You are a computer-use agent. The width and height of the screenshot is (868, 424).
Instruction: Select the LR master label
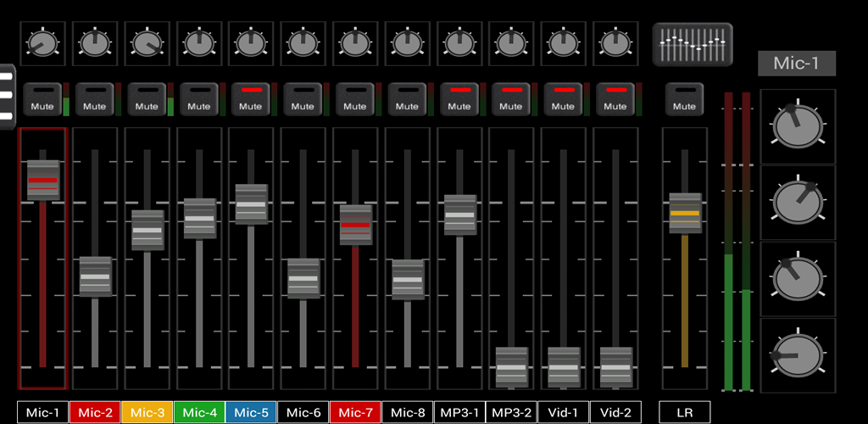(x=685, y=412)
